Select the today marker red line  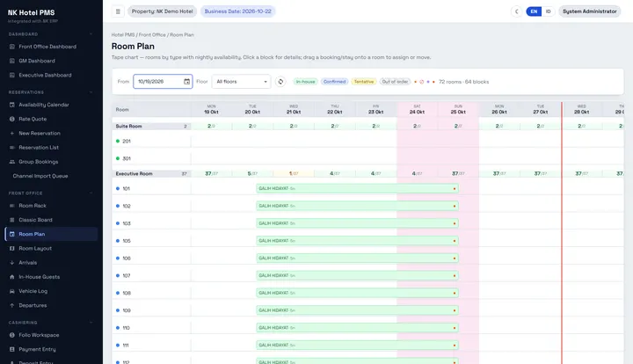pyautogui.click(x=562, y=233)
